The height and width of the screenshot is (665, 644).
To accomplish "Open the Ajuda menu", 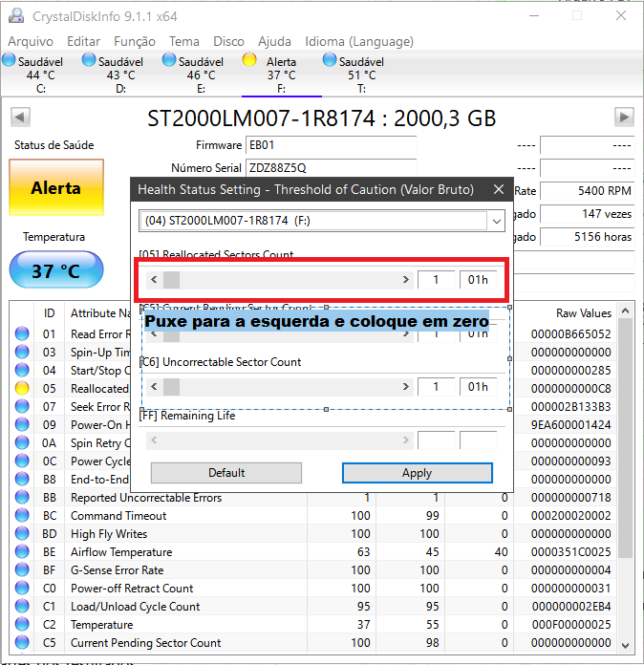I will 274,42.
